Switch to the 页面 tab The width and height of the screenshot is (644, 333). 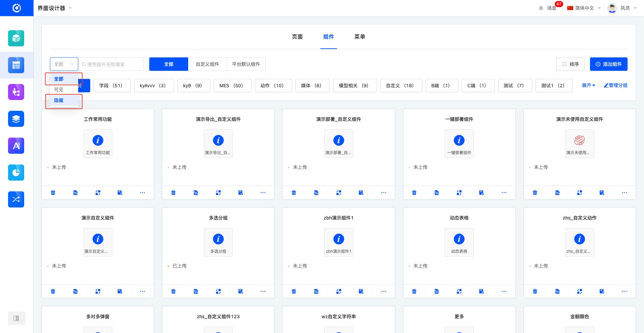click(297, 37)
